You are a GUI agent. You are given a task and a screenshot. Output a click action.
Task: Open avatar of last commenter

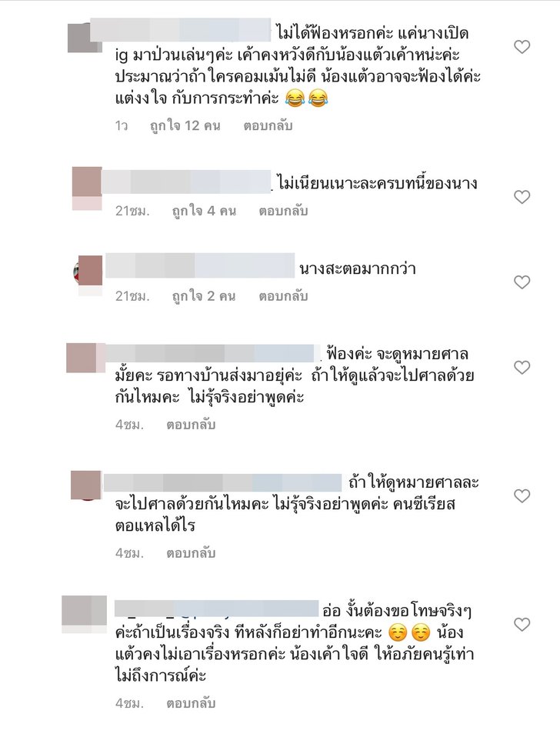(x=85, y=610)
